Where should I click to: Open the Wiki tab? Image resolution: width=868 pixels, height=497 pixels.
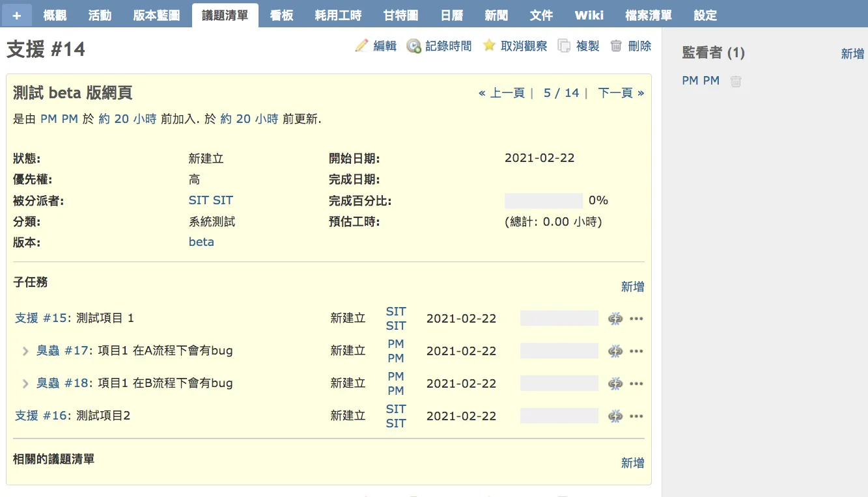pyautogui.click(x=589, y=15)
